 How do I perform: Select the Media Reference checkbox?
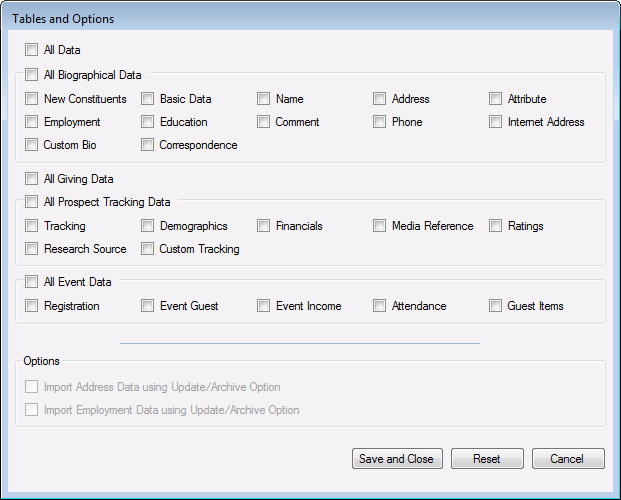click(379, 226)
